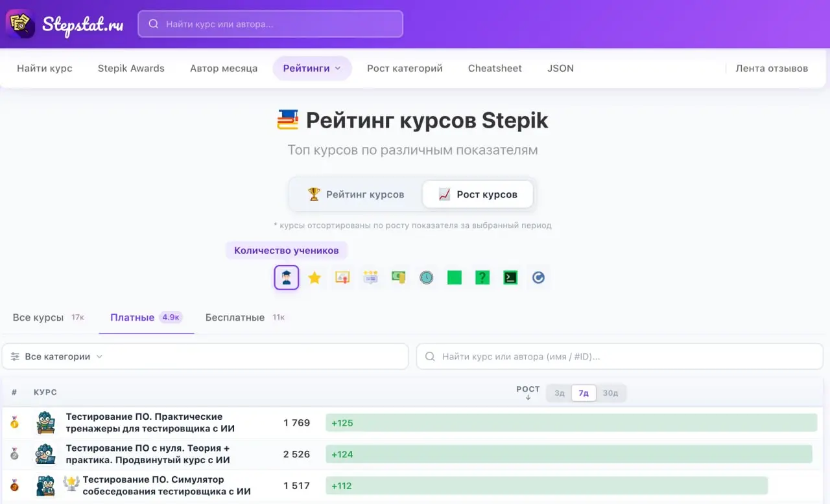The width and height of the screenshot is (830, 504).
Task: Click the Количество учеников label
Action: (x=286, y=250)
